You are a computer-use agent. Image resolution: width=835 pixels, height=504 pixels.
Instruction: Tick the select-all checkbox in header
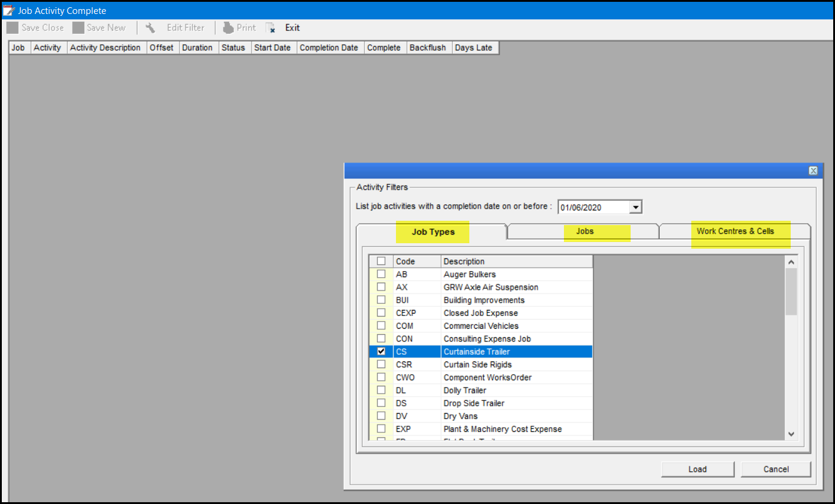381,261
